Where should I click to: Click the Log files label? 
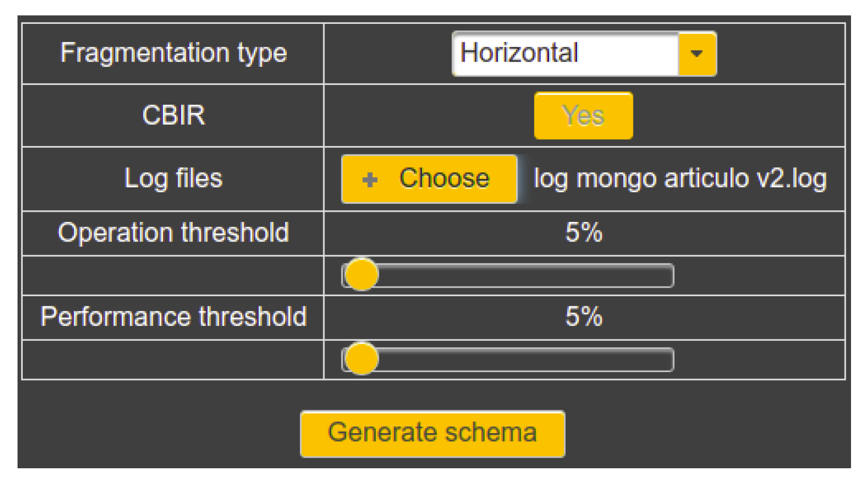[174, 178]
